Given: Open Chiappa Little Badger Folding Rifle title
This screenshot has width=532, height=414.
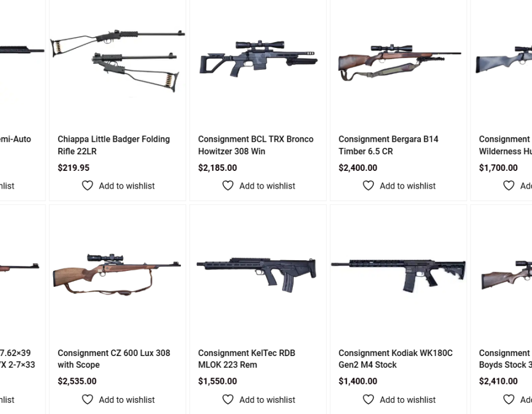Looking at the screenshot, I should pyautogui.click(x=113, y=145).
